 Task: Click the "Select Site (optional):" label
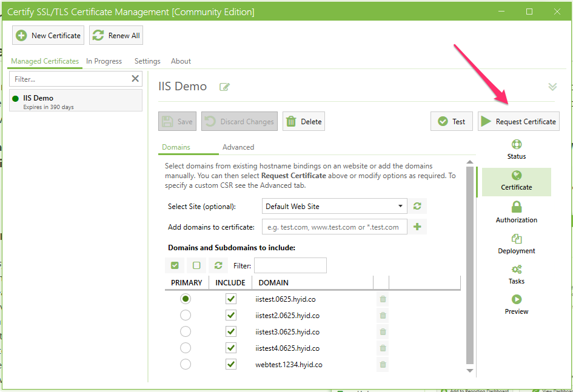pyautogui.click(x=202, y=206)
